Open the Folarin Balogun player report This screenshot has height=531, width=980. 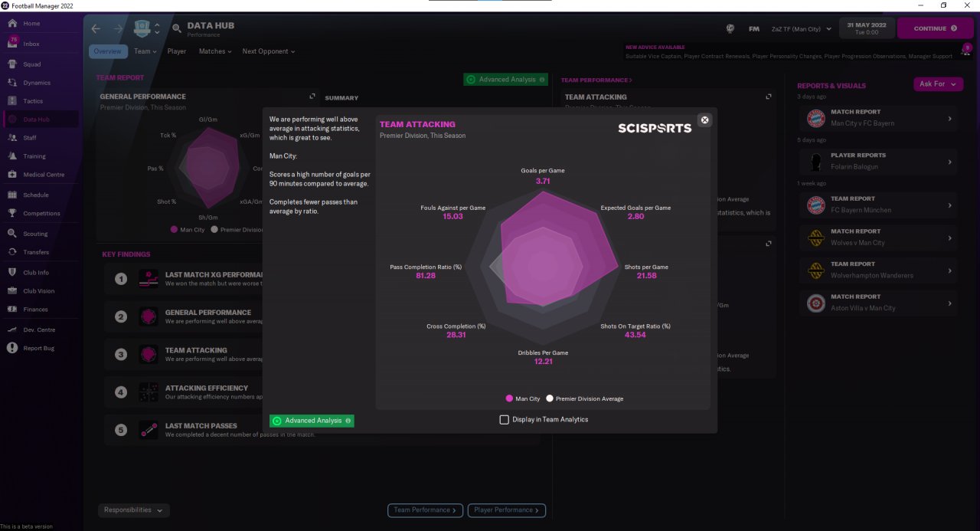tap(877, 161)
